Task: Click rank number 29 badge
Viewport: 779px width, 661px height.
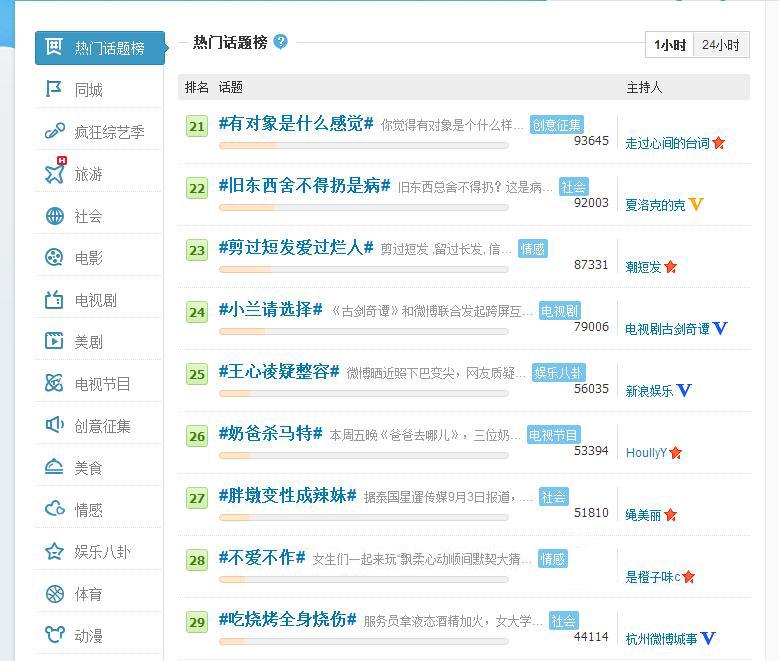Action: [197, 622]
